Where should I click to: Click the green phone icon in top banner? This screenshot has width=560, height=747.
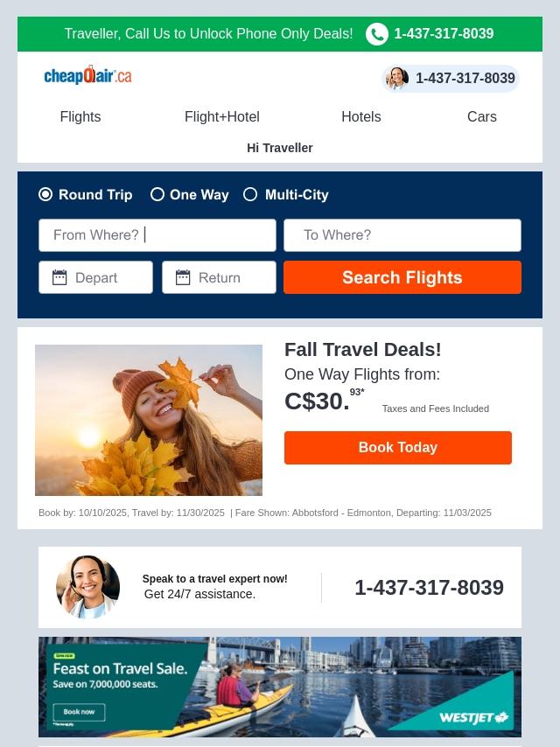[x=377, y=34]
